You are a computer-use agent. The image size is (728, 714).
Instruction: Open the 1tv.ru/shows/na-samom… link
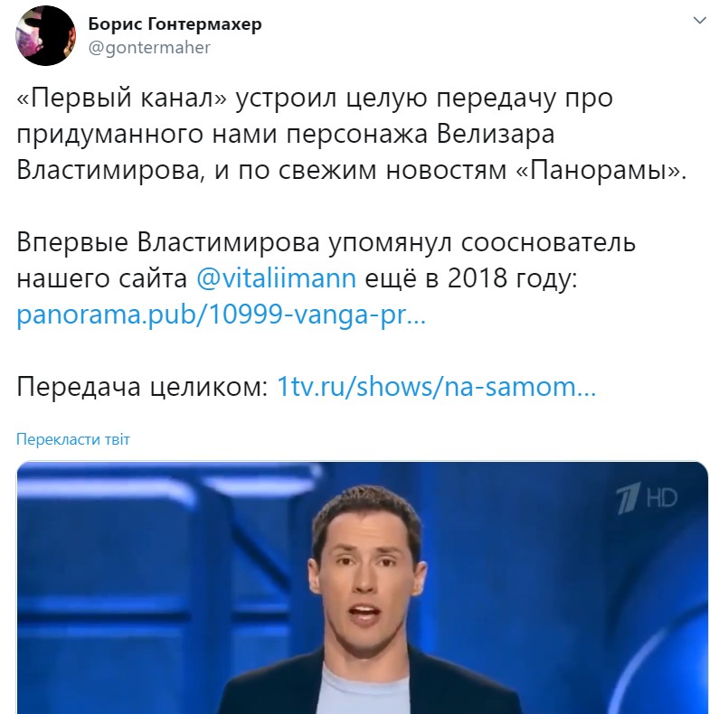point(437,387)
